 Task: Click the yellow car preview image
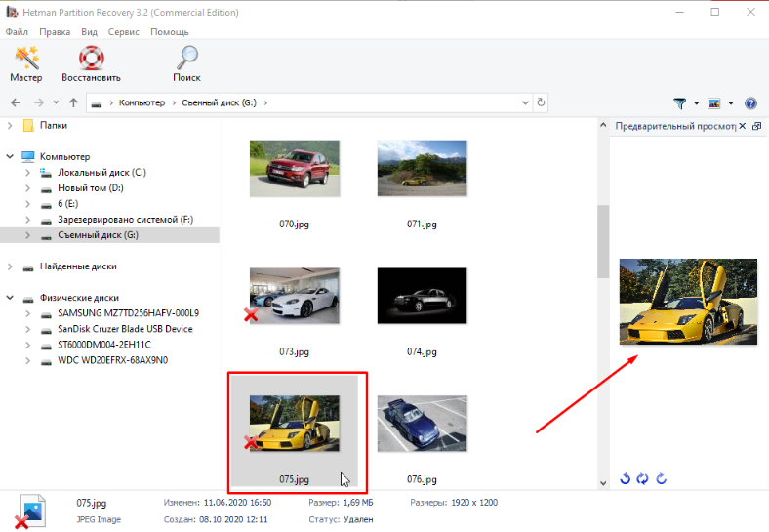pos(688,302)
